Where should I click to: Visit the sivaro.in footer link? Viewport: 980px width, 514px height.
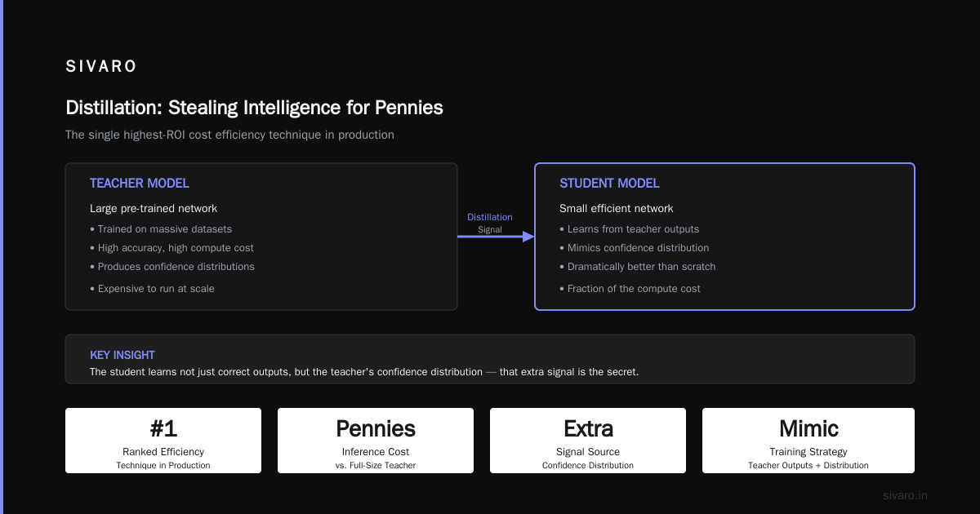pyautogui.click(x=906, y=495)
